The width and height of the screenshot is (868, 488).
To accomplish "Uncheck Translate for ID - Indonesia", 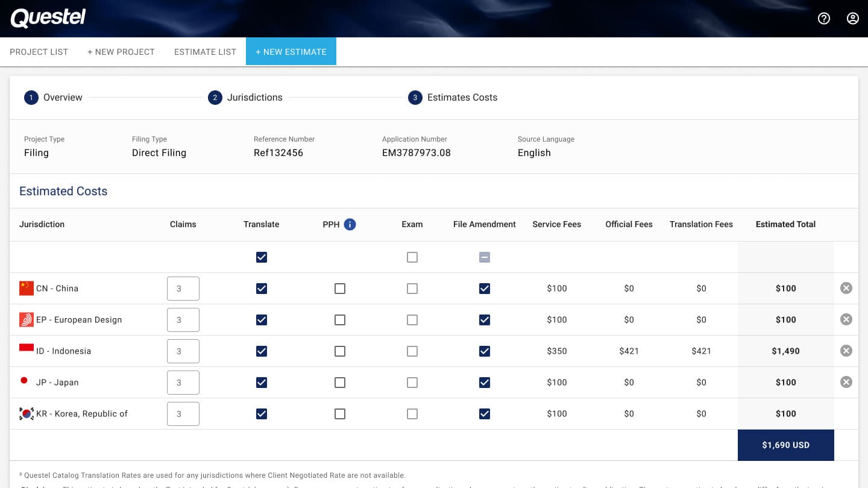I will pos(262,351).
